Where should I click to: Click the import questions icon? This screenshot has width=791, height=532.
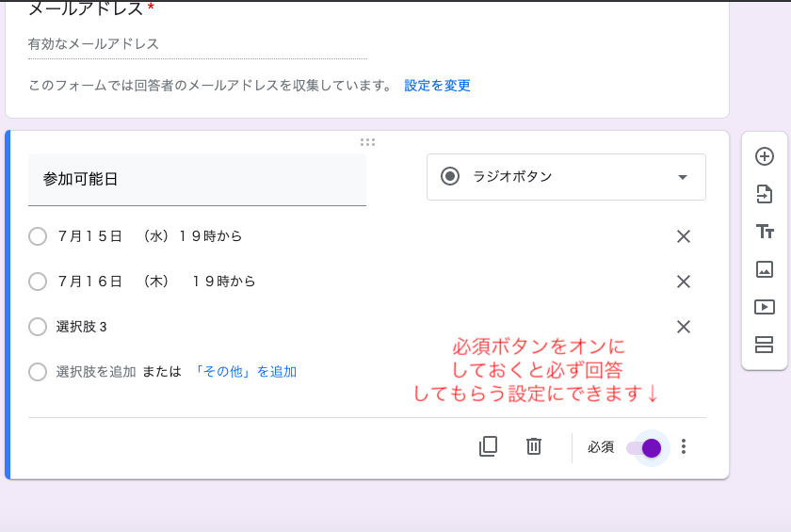[x=765, y=194]
